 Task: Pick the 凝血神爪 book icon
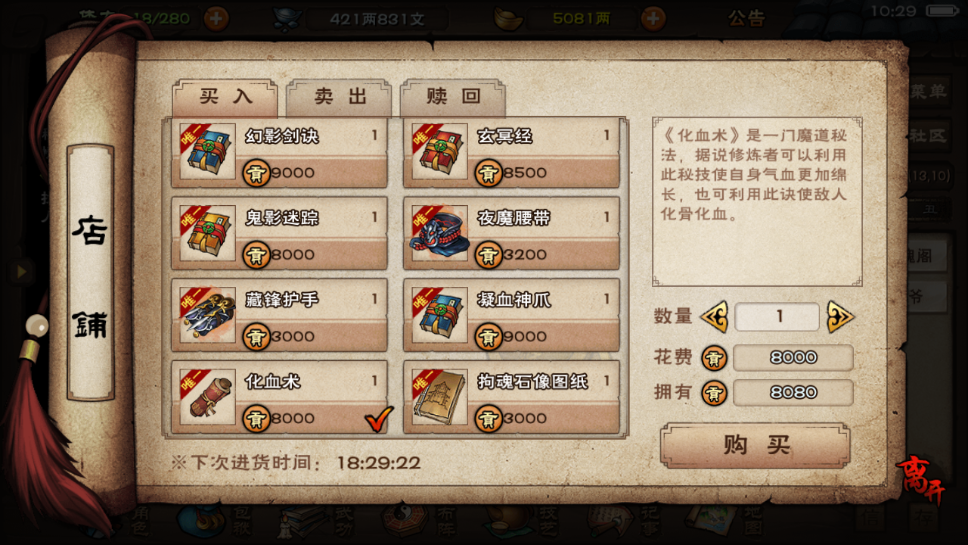[440, 315]
